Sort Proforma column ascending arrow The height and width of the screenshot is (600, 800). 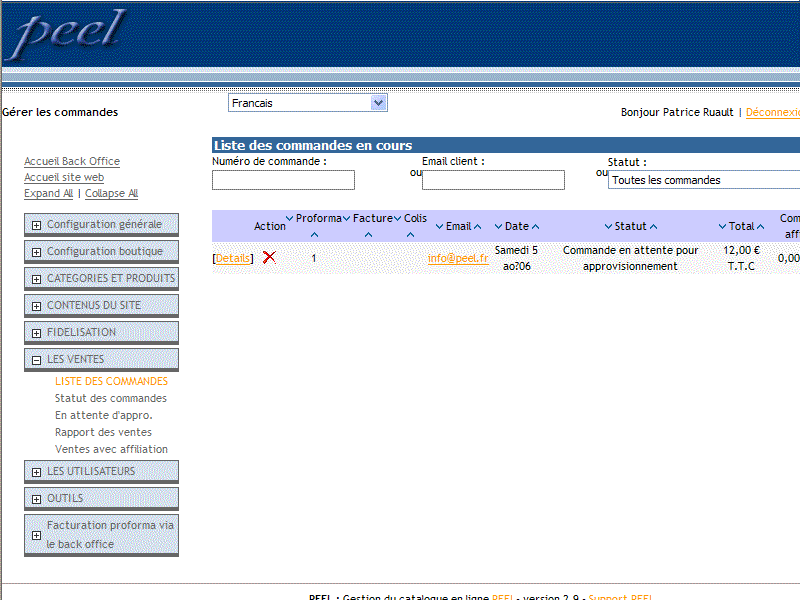pyautogui.click(x=314, y=235)
